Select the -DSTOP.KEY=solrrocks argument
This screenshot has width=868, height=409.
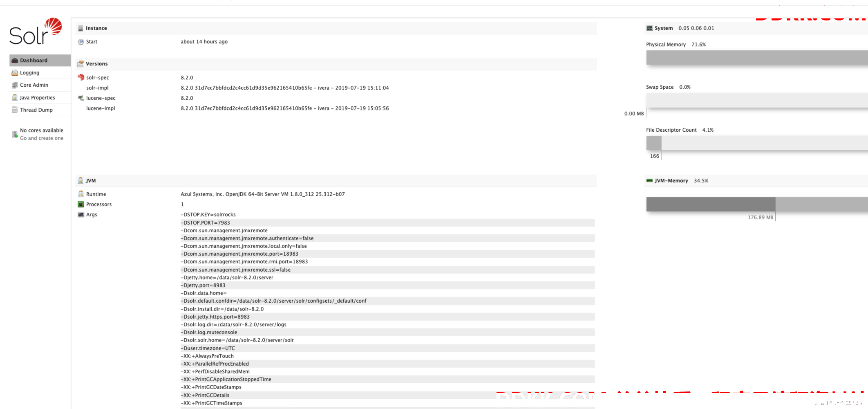[208, 215]
